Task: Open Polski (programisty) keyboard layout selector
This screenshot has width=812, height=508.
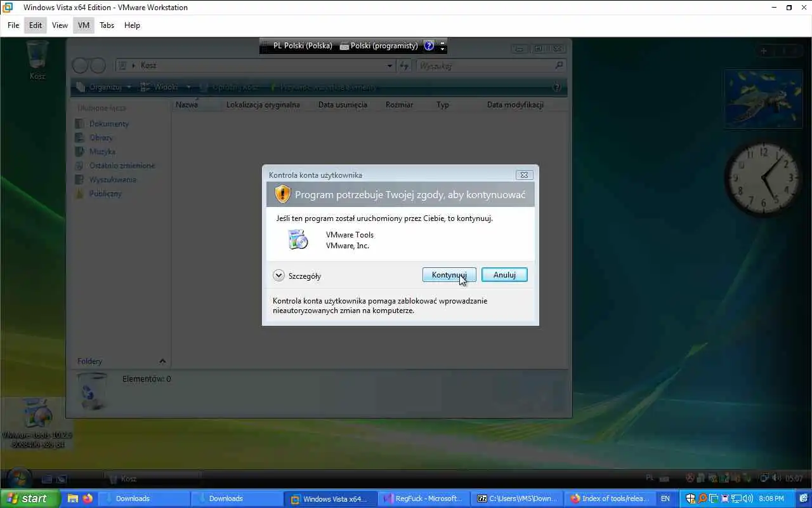Action: 379,46
